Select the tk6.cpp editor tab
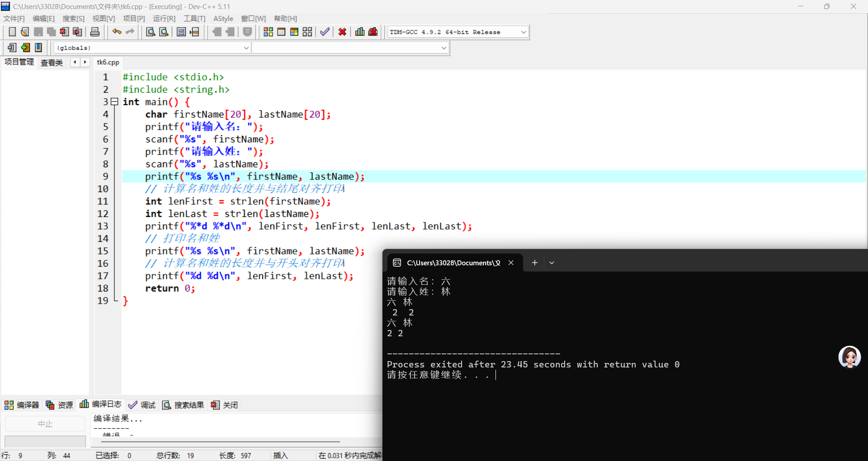This screenshot has height=461, width=868. 108,62
